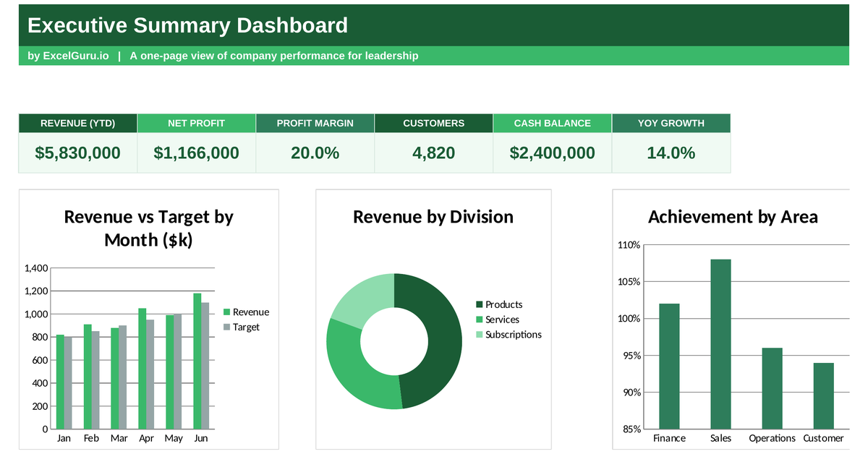
Task: Select the $2,400,000 cash balance value
Action: tap(552, 153)
